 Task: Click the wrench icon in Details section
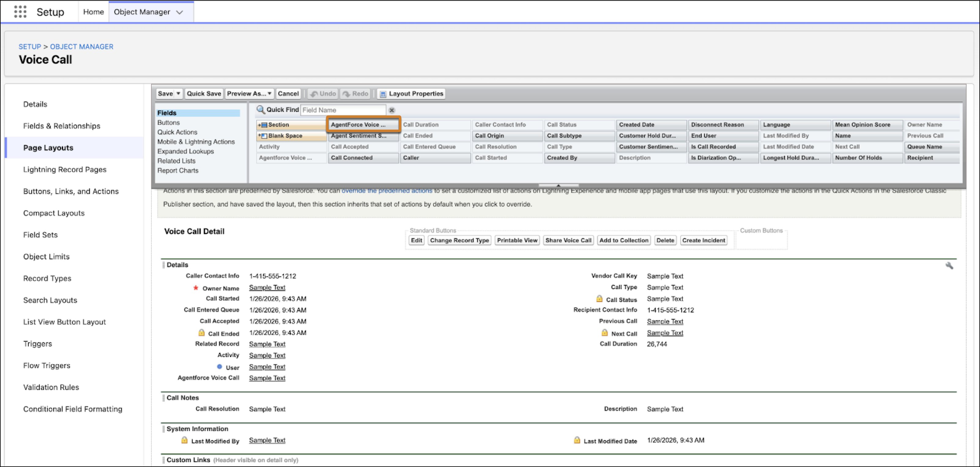click(949, 266)
